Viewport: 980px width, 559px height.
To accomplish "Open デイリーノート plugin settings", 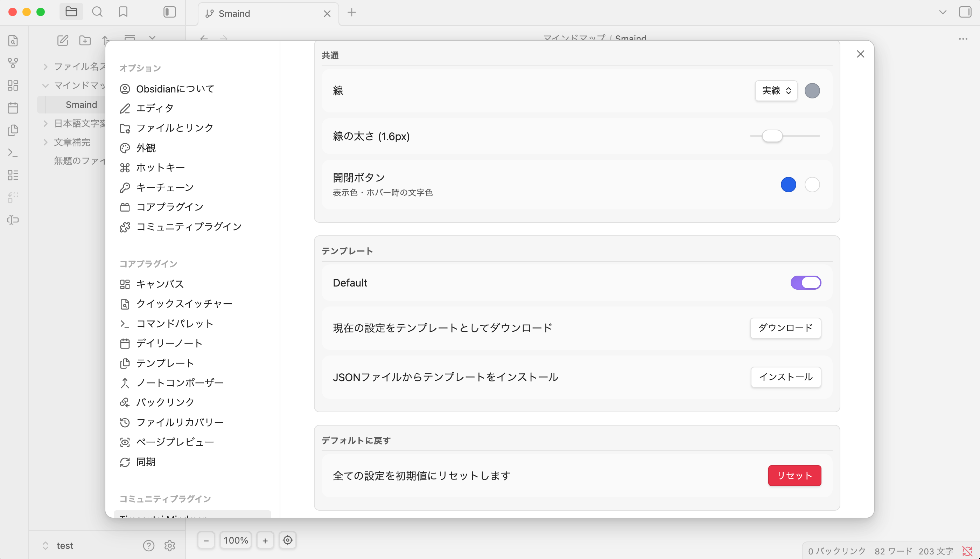I will pyautogui.click(x=192, y=343).
